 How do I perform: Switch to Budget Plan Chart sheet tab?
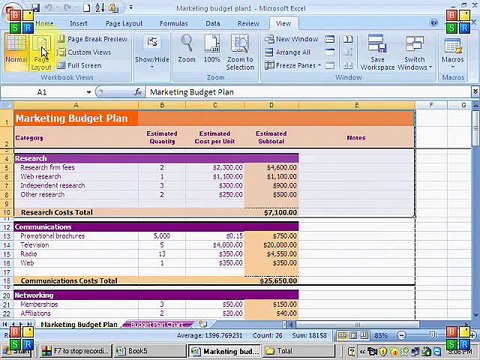click(157, 324)
